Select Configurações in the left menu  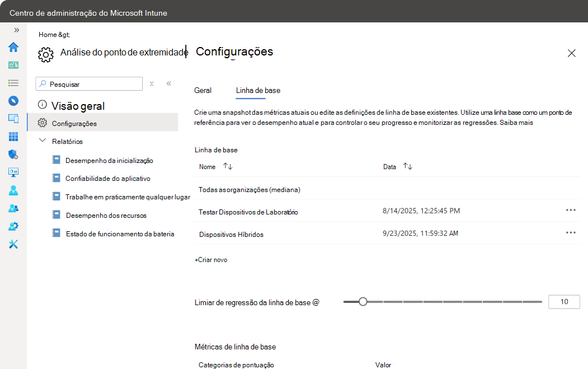103,123
